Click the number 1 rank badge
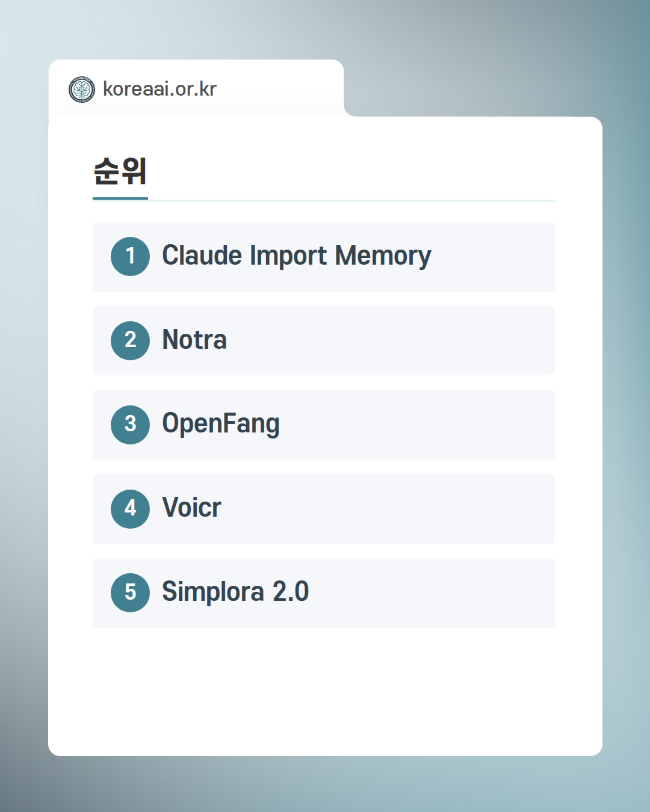The height and width of the screenshot is (812, 650). (130, 257)
